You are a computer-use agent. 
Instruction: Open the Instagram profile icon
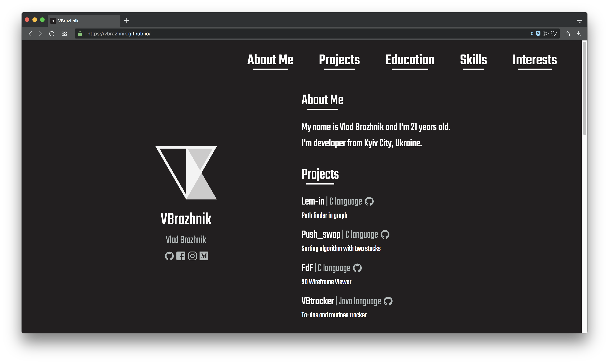point(192,256)
